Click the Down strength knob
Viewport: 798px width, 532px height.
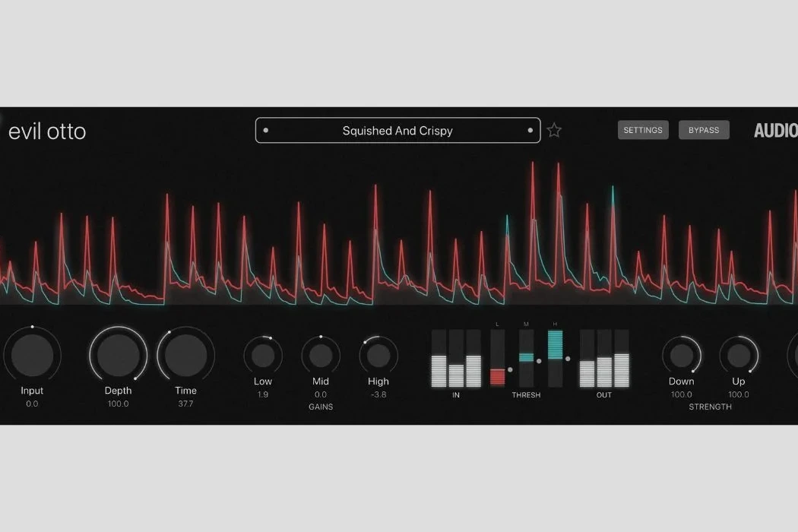click(682, 355)
